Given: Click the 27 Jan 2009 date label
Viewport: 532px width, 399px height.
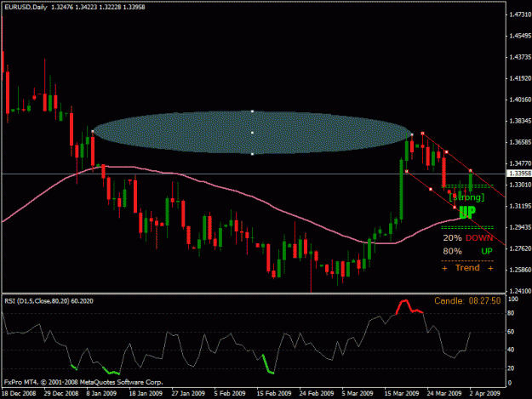Looking at the screenshot, I should [188, 394].
